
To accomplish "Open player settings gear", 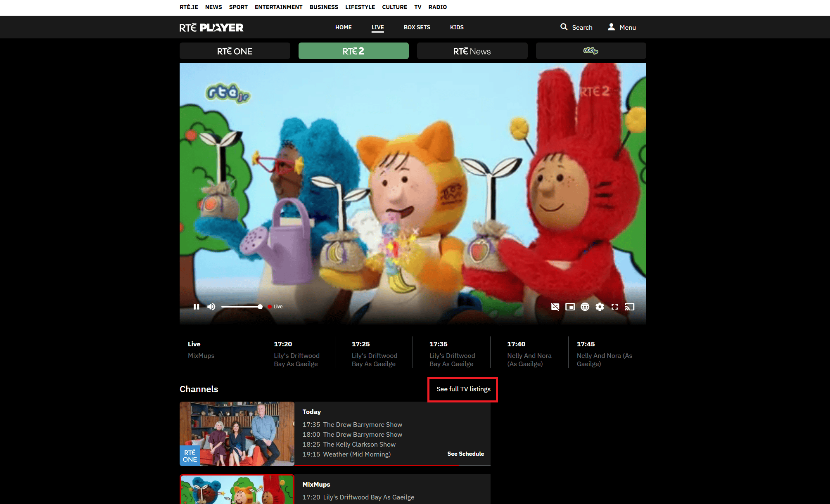I will pos(600,307).
